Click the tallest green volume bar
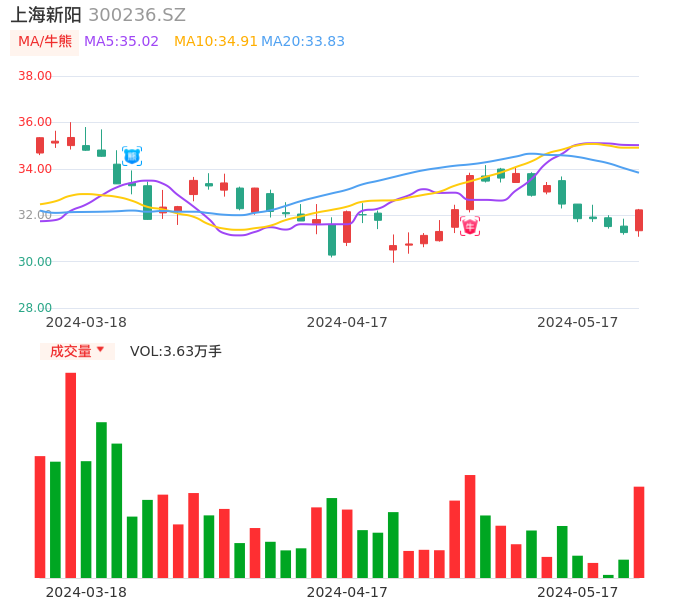The image size is (686, 606). click(x=101, y=499)
